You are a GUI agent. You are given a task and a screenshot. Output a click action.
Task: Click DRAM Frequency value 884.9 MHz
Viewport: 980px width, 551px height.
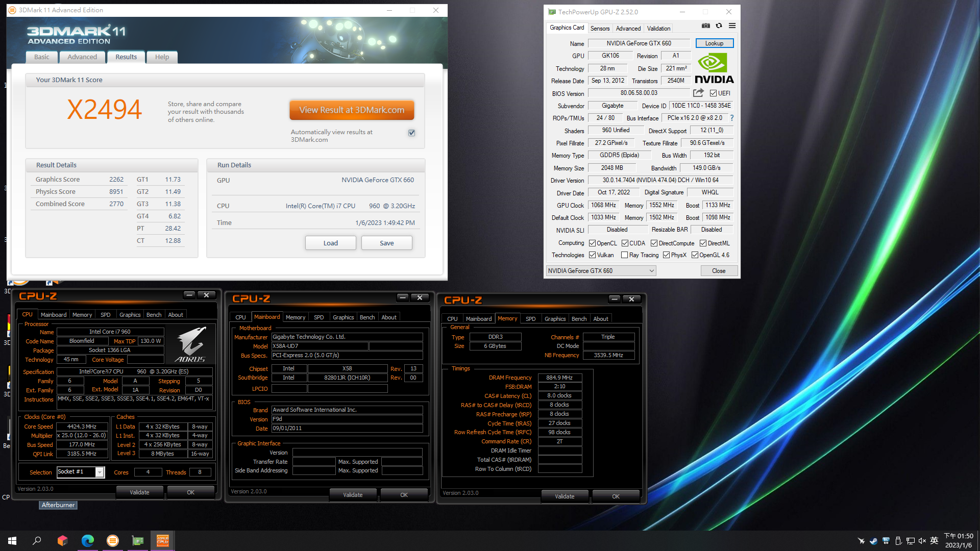[x=559, y=378]
